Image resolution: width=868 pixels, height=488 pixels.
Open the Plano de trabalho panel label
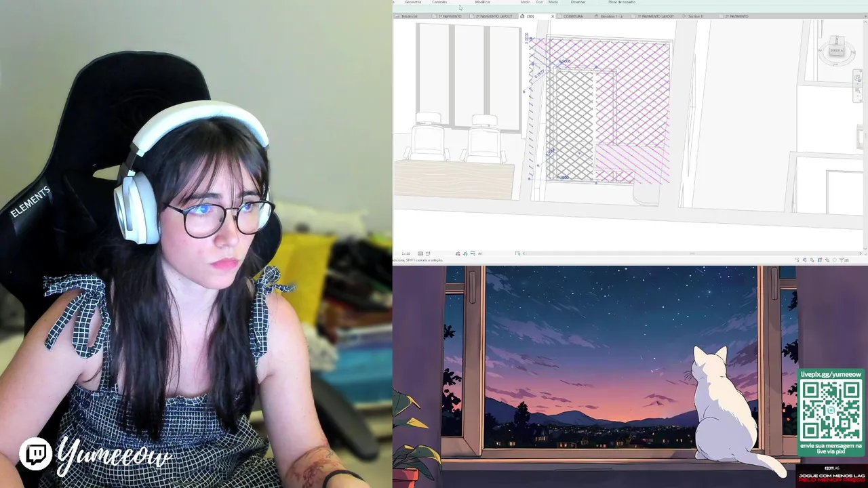(x=622, y=2)
